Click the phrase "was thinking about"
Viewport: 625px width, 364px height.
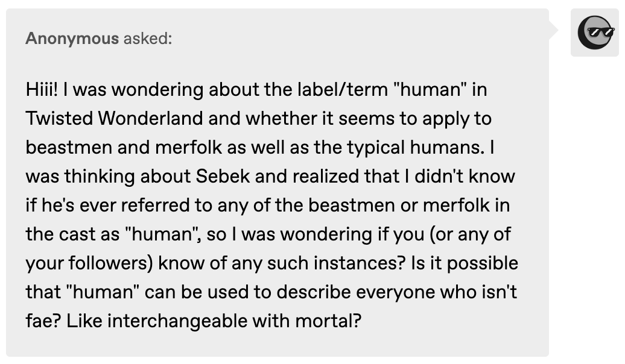tap(107, 177)
